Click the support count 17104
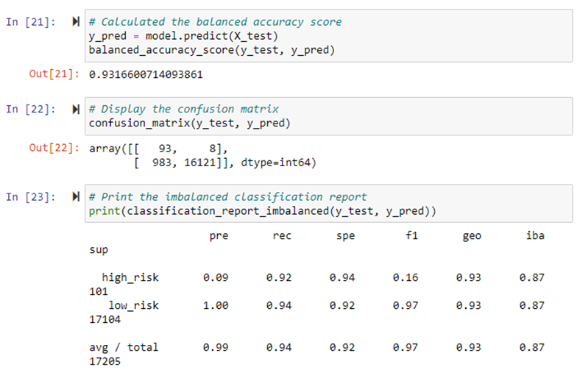 105,319
